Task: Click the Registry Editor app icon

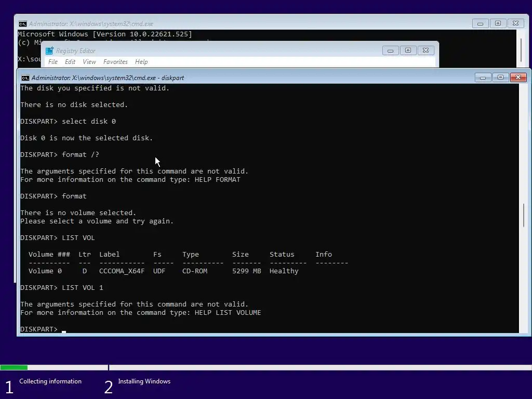Action: click(x=49, y=50)
